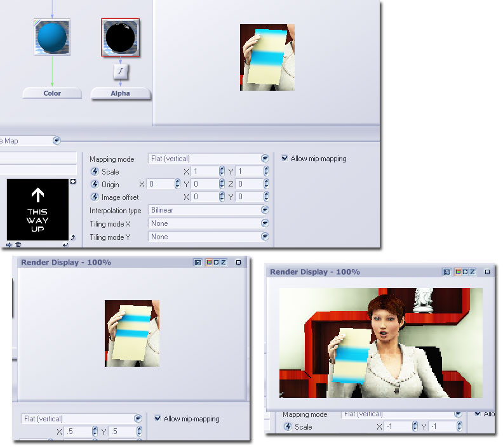Open the Tiling mode X dropdown
503x448 pixels.
[208, 223]
